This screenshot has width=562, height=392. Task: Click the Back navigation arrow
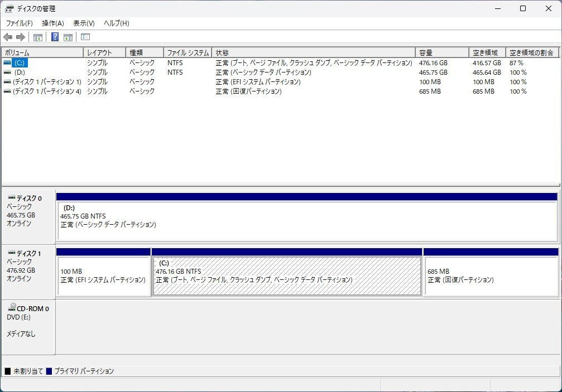[8, 37]
